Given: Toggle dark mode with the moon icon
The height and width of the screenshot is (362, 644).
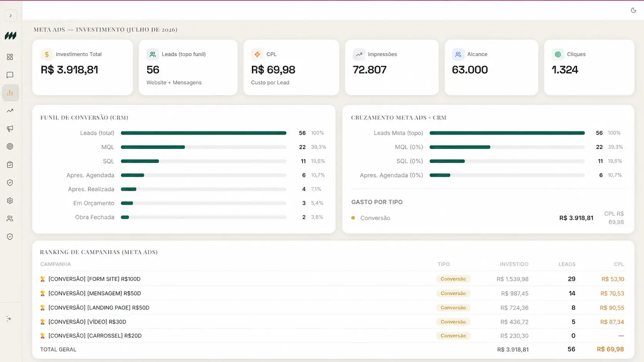Looking at the screenshot, I should [633, 10].
